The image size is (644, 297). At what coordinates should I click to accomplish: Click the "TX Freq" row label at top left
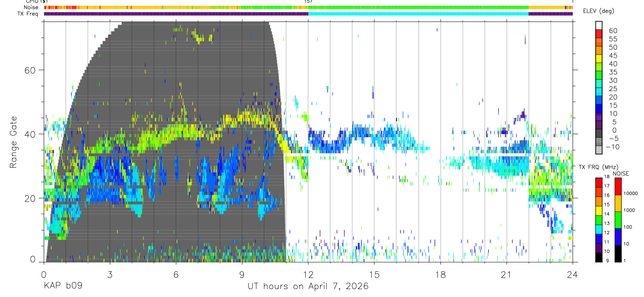[x=27, y=14]
